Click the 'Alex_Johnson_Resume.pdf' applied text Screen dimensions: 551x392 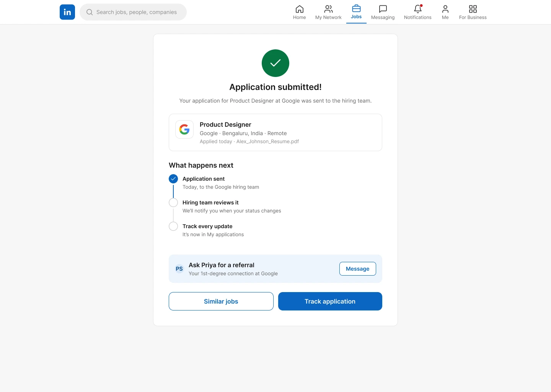click(267, 142)
